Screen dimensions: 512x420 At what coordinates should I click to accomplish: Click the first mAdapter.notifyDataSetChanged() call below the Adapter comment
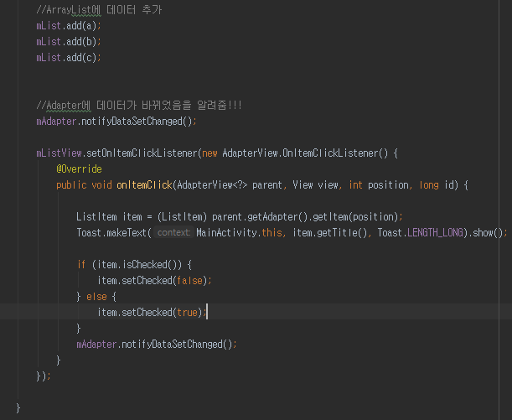coord(116,122)
